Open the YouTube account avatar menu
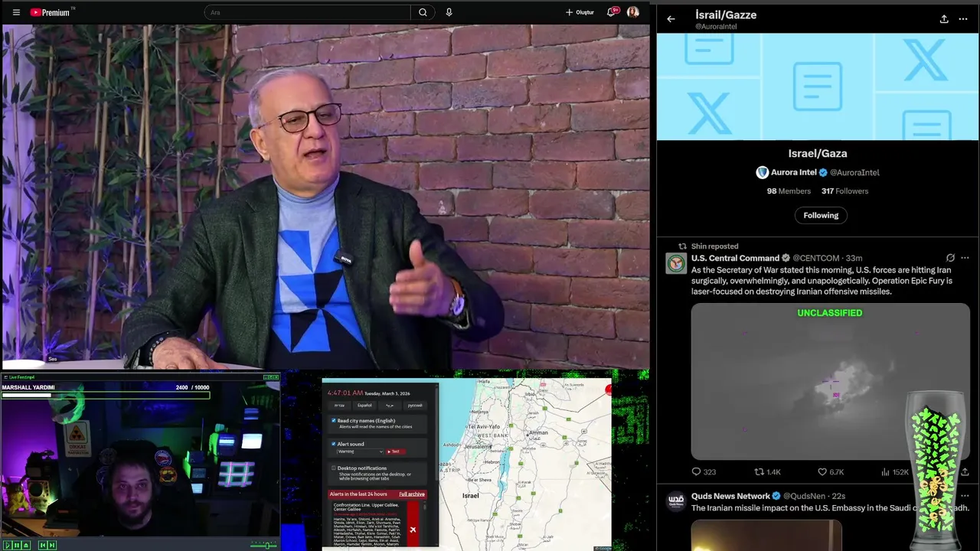The image size is (980, 551). tap(633, 12)
